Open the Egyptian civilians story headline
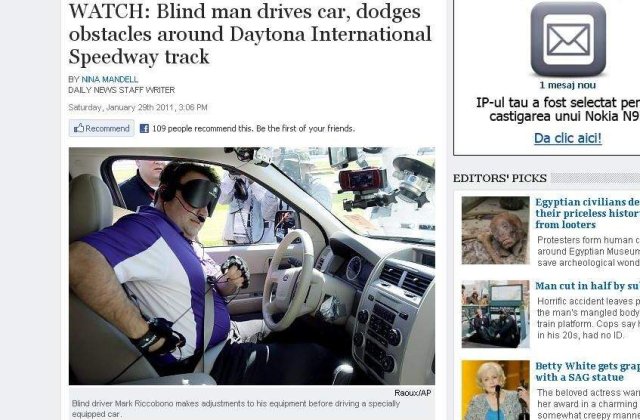The height and width of the screenshot is (420, 640). [588, 213]
